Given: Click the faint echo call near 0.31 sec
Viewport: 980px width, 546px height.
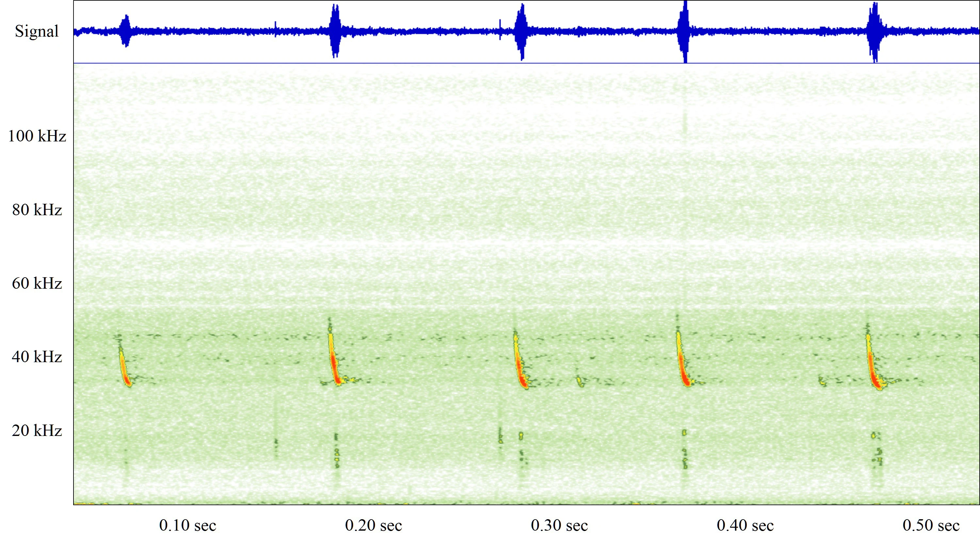Looking at the screenshot, I should pos(580,381).
